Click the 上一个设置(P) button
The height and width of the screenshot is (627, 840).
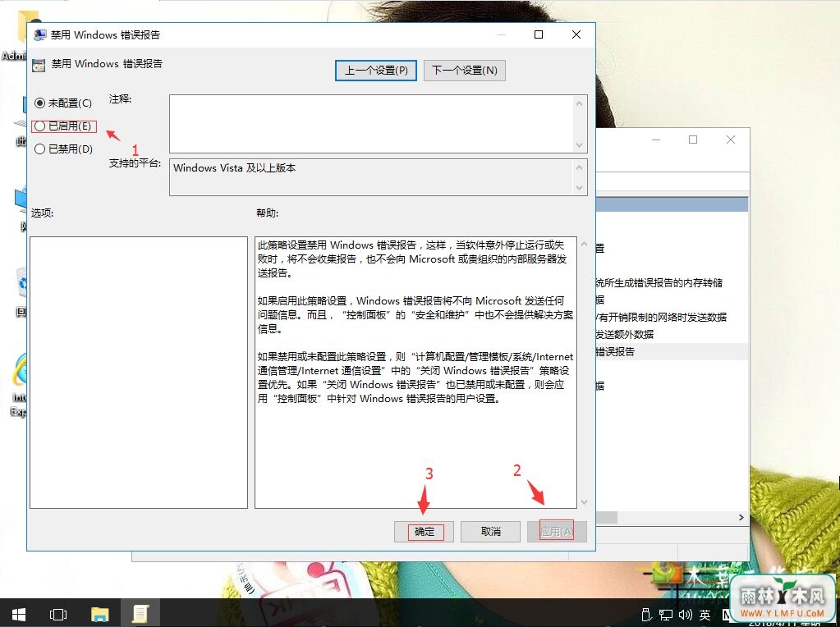coord(376,70)
